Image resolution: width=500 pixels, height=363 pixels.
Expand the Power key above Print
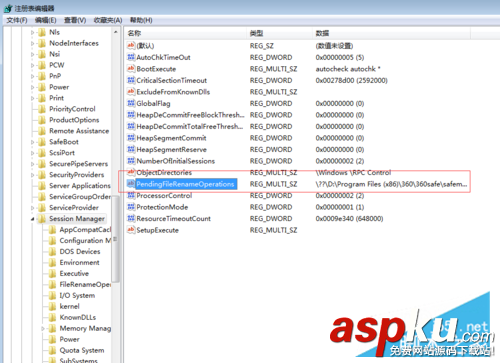32,87
